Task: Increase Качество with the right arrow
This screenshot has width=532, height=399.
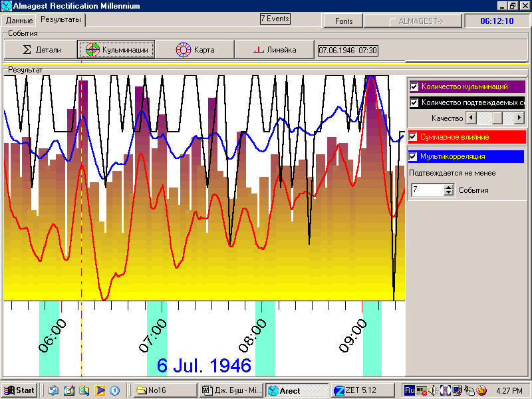Action: pos(519,118)
